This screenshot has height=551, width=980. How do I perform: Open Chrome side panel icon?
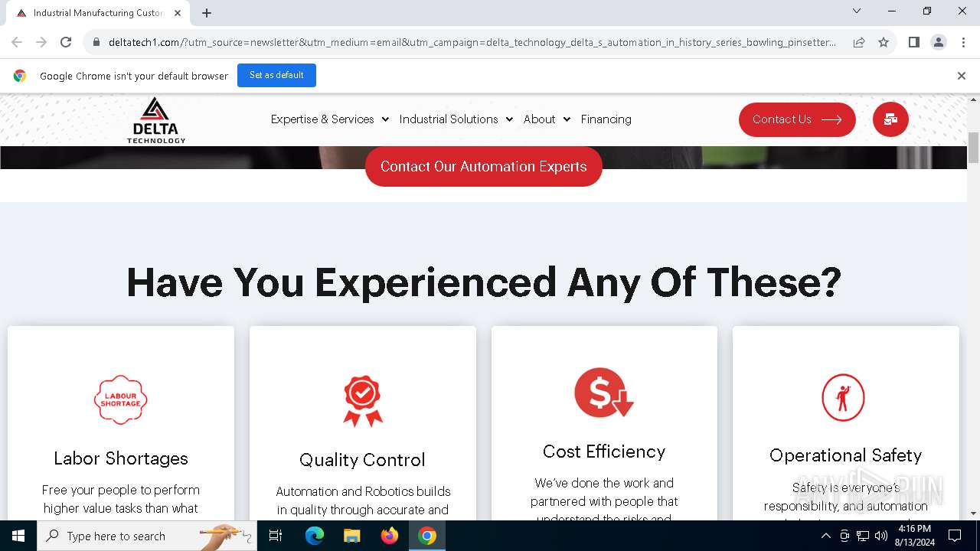[x=913, y=42]
